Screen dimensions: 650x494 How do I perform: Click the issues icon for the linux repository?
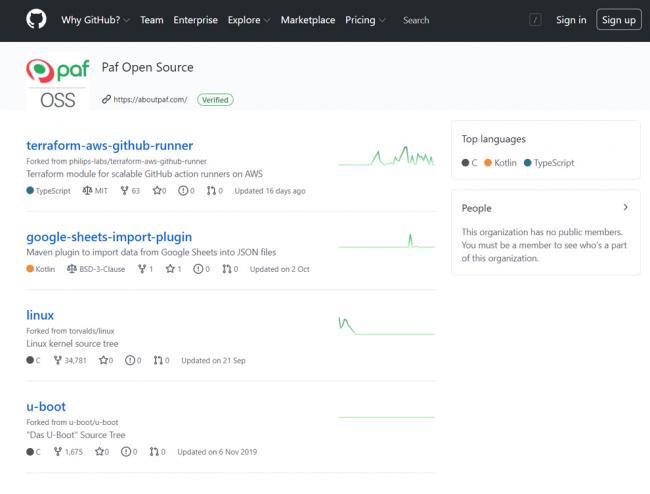(130, 360)
